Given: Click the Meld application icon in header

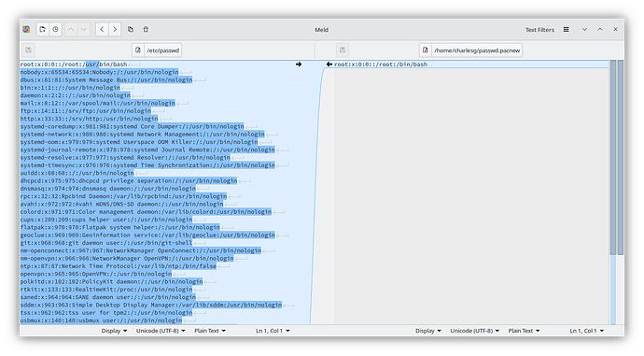Looking at the screenshot, I should tap(26, 29).
